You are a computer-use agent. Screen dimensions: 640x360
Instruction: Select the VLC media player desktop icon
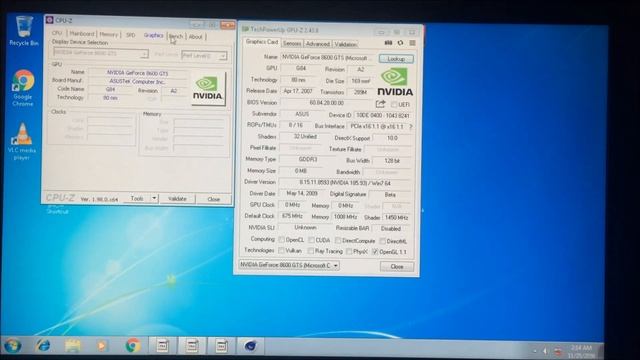pyautogui.click(x=22, y=141)
